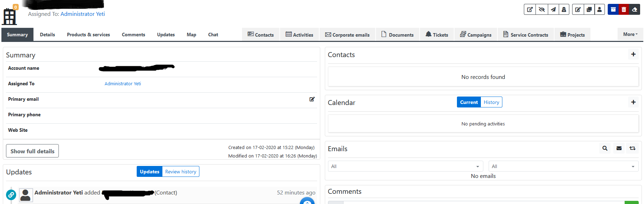Screen dimensions: 644x204
Task: Click the magnifier search icon in Emails
Action: [605, 148]
